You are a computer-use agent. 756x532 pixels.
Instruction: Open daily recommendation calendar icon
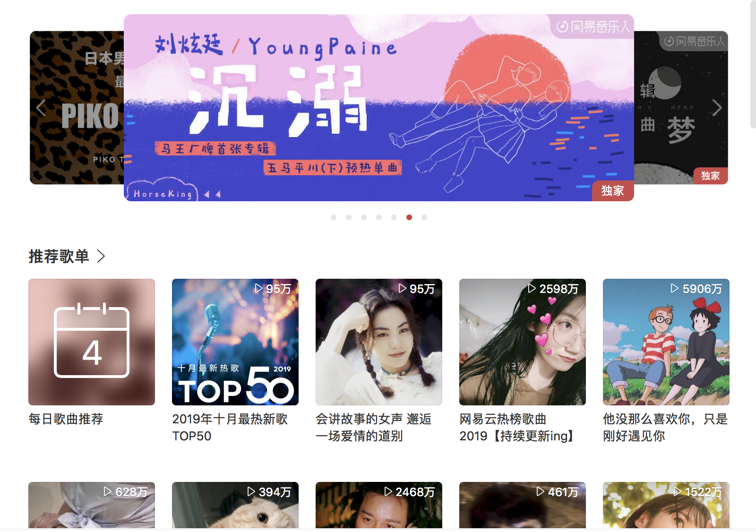(92, 340)
